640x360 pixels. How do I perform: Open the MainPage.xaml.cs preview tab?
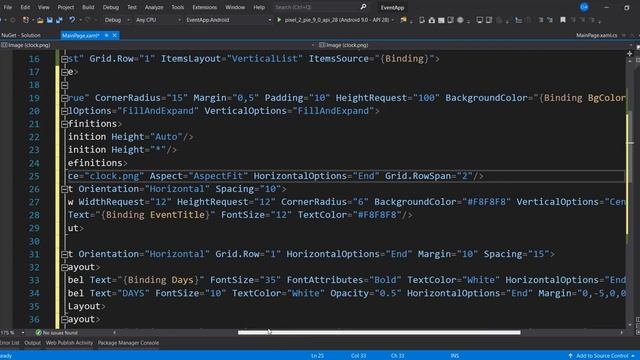596,36
